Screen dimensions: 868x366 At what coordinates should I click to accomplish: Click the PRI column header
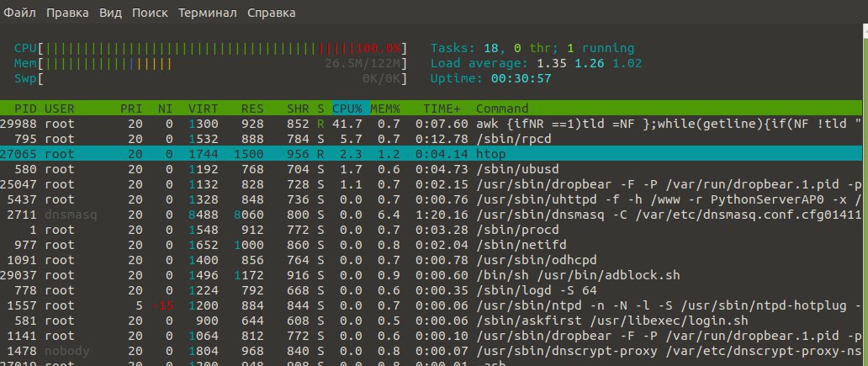[x=131, y=109]
